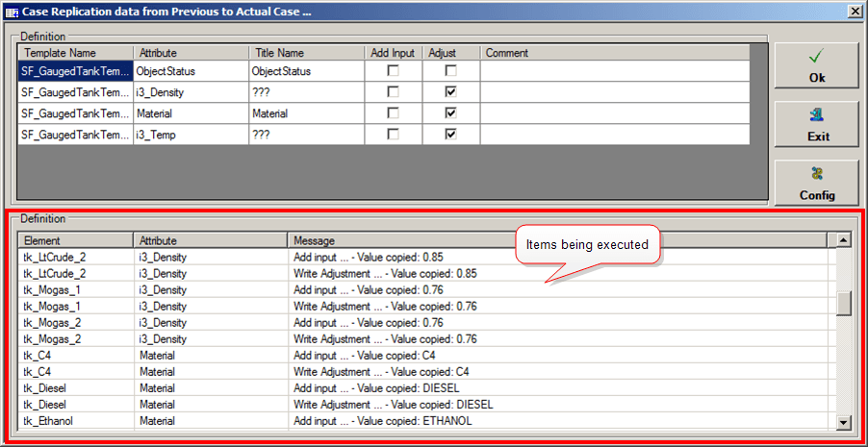Image resolution: width=868 pixels, height=447 pixels.
Task: Uncheck Adjust for i3_Density attribute
Action: [450, 92]
